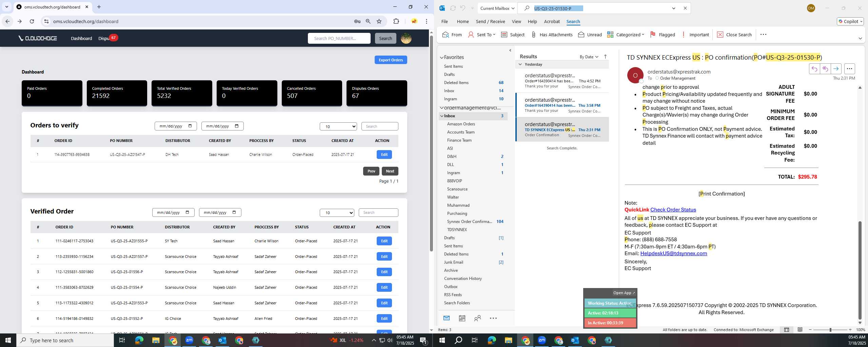
Task: Open Chrome zoom magnifier in address bar
Action: click(x=368, y=21)
